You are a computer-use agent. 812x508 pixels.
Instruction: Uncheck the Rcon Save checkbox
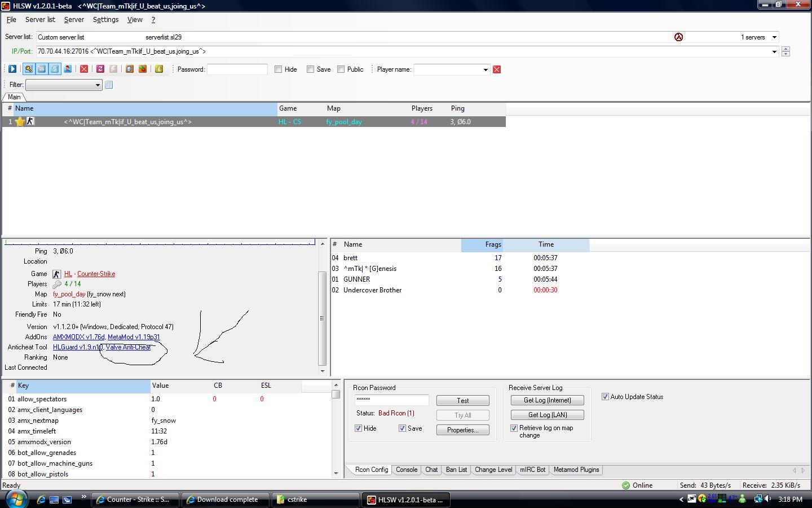[x=402, y=428]
